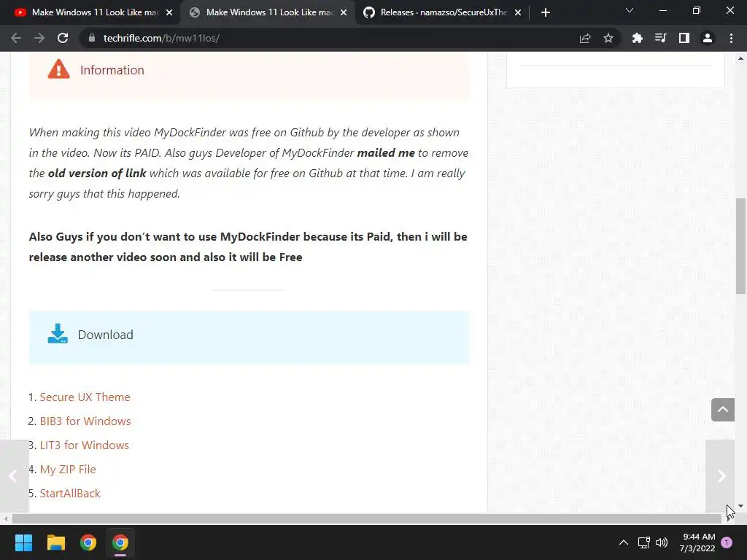Click the scroll-to-top arrow button
Image resolution: width=747 pixels, height=560 pixels.
pyautogui.click(x=723, y=410)
